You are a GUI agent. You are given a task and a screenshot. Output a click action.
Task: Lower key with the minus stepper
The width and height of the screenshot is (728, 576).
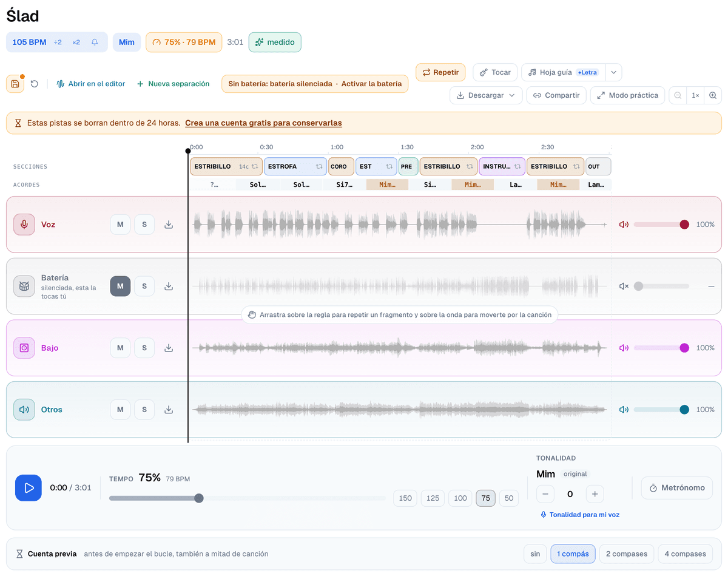point(545,494)
